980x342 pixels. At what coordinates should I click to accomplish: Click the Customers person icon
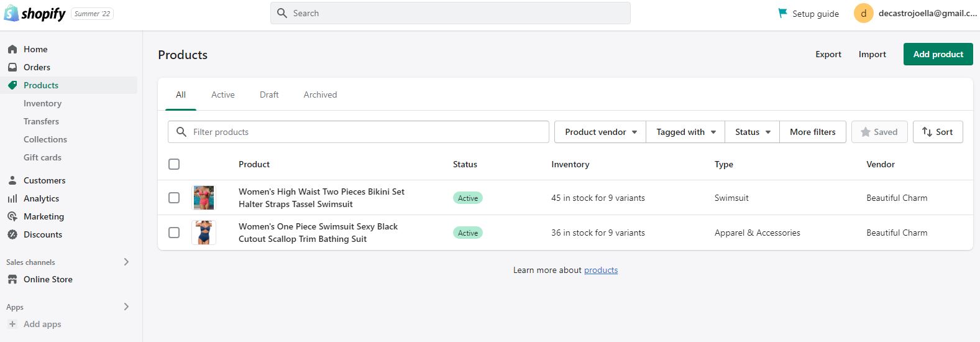(12, 180)
